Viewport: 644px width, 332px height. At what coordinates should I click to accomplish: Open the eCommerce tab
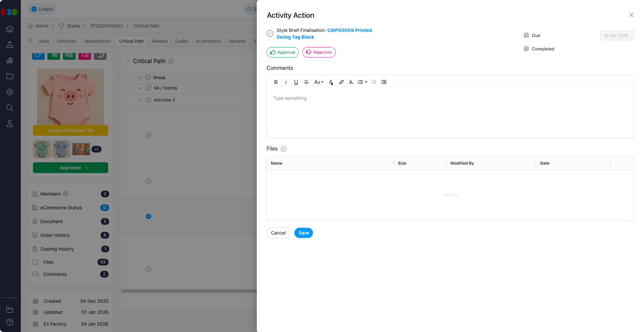(208, 41)
